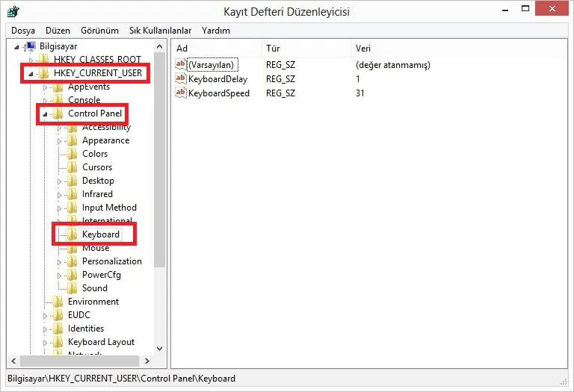The width and height of the screenshot is (574, 392).
Task: Click the KeyboardSpeed string value icon
Action: coord(180,93)
